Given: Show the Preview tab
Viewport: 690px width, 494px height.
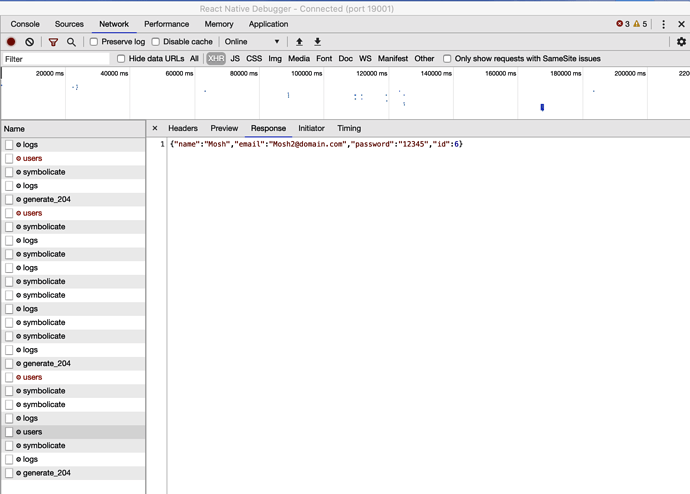Looking at the screenshot, I should pos(224,128).
